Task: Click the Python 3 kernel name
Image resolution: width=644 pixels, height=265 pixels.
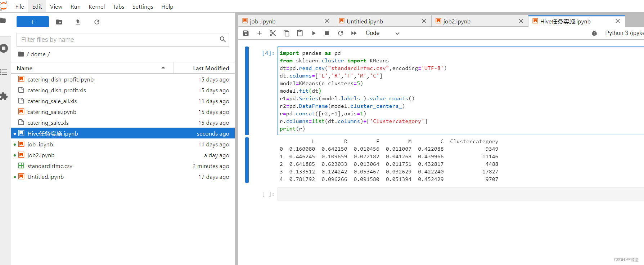Action: [x=624, y=33]
